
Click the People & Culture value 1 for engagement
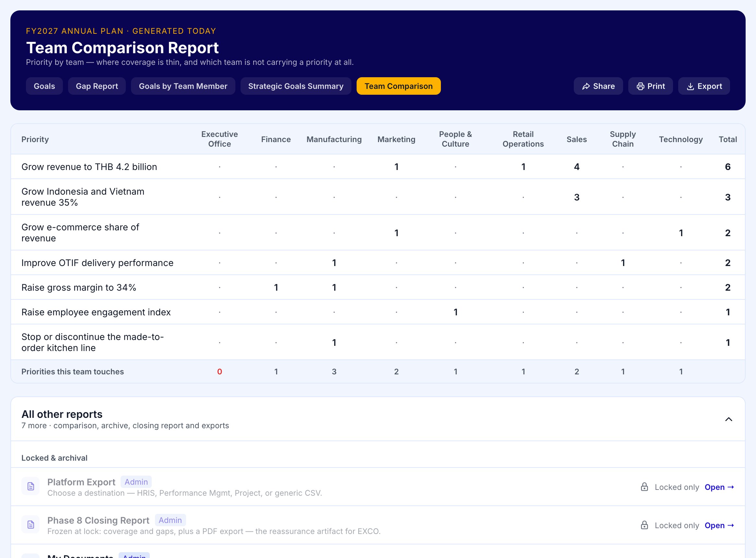click(x=455, y=312)
